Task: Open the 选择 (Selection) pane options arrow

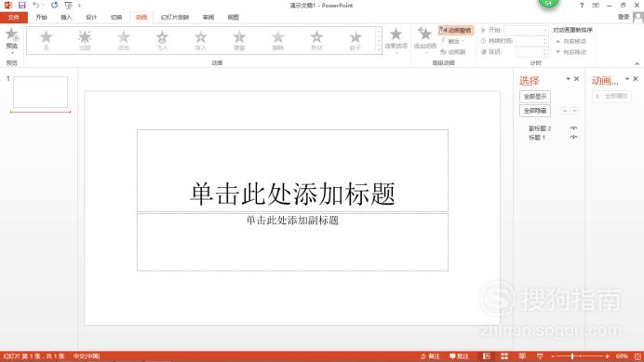Action: pyautogui.click(x=568, y=78)
